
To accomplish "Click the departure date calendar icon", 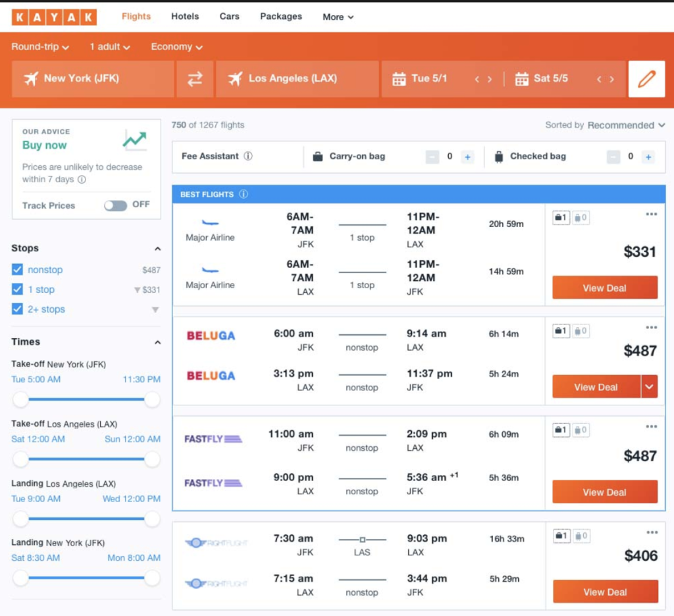I will pyautogui.click(x=399, y=79).
